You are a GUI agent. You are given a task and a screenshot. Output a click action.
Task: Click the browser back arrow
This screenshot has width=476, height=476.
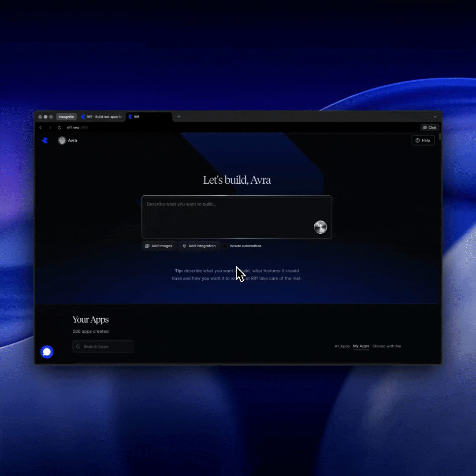point(41,128)
